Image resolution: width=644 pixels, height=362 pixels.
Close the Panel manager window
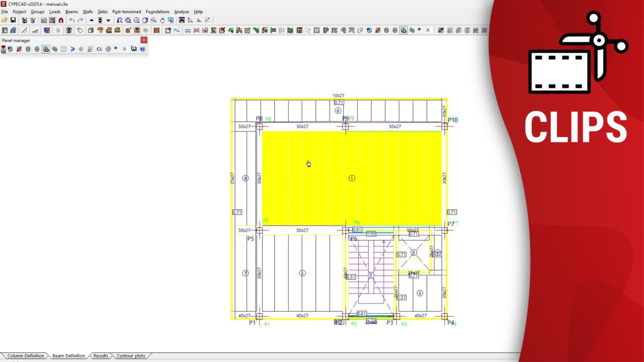pos(144,40)
